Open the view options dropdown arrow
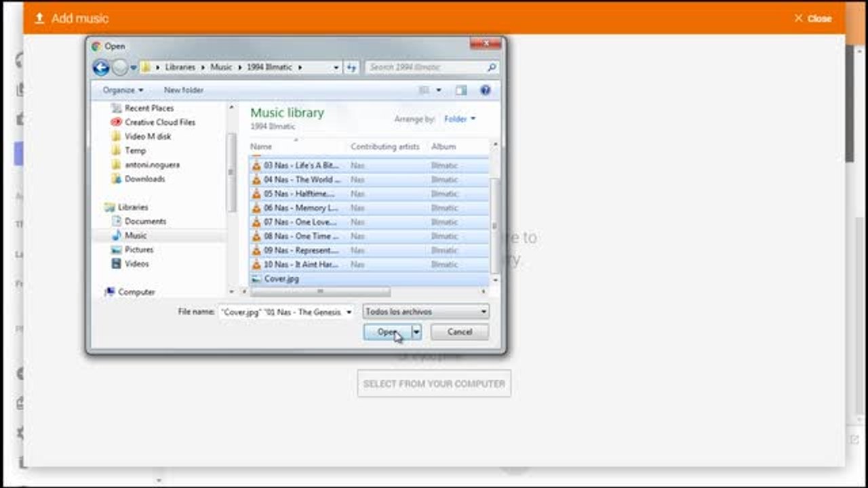This screenshot has width=868, height=488. click(x=439, y=90)
